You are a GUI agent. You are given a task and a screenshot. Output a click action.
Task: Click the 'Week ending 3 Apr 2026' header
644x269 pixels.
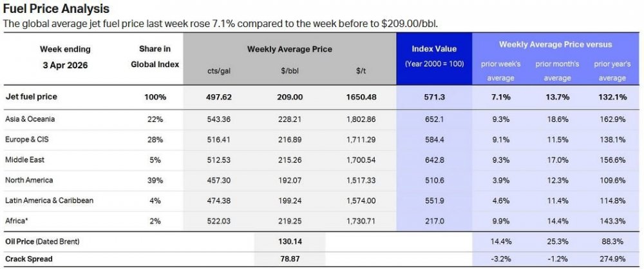tap(64, 57)
